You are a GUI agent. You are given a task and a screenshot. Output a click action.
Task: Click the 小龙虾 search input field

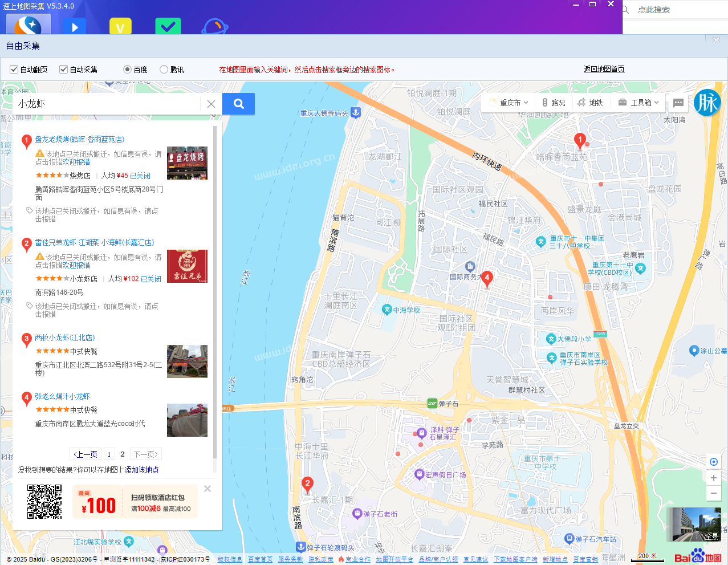pyautogui.click(x=107, y=104)
